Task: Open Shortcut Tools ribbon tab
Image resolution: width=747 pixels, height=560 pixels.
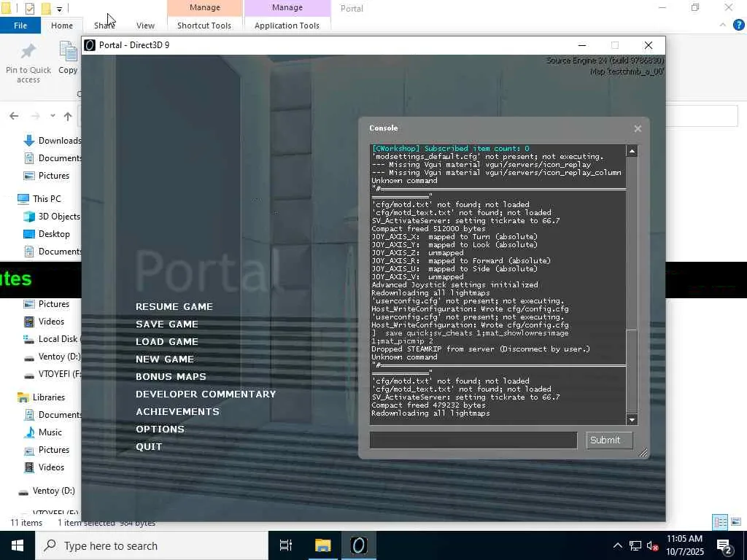Action: 204,26
